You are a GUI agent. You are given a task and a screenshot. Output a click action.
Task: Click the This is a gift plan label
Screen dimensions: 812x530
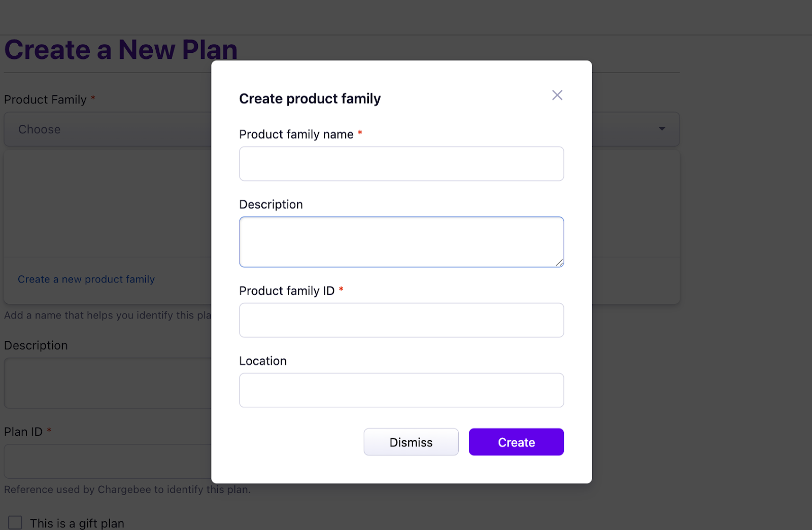point(77,523)
